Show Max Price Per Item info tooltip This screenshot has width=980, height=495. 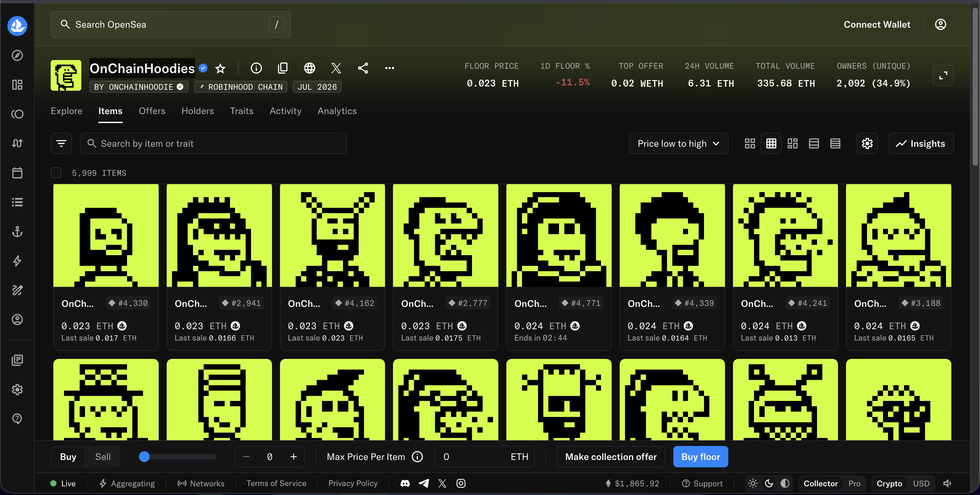417,457
